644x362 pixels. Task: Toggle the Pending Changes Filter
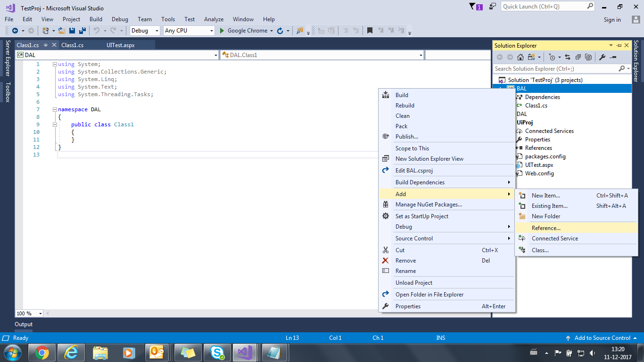click(x=552, y=57)
